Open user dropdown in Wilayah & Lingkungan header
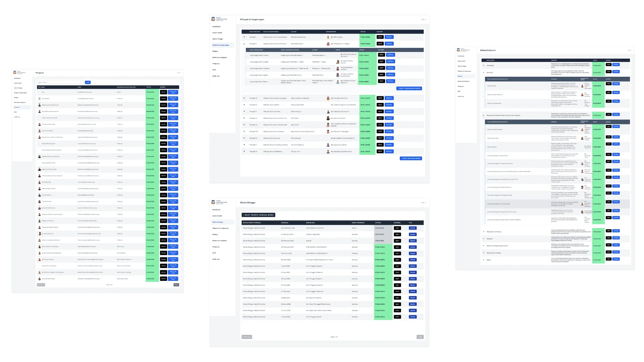This screenshot has height=362, width=644. (424, 19)
